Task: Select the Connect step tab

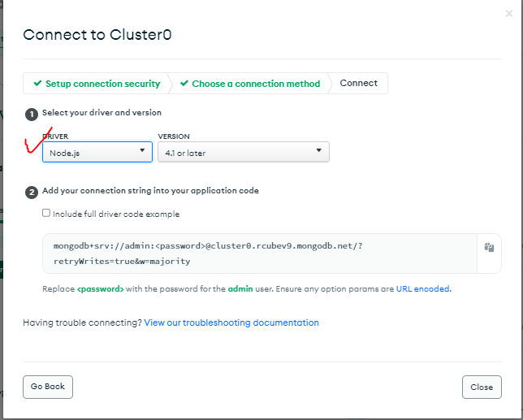Action: coord(359,83)
